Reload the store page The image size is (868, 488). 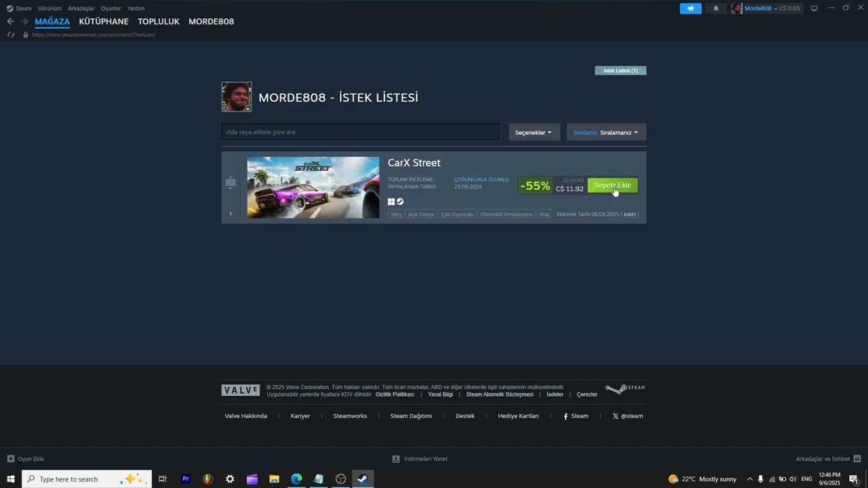click(x=10, y=35)
